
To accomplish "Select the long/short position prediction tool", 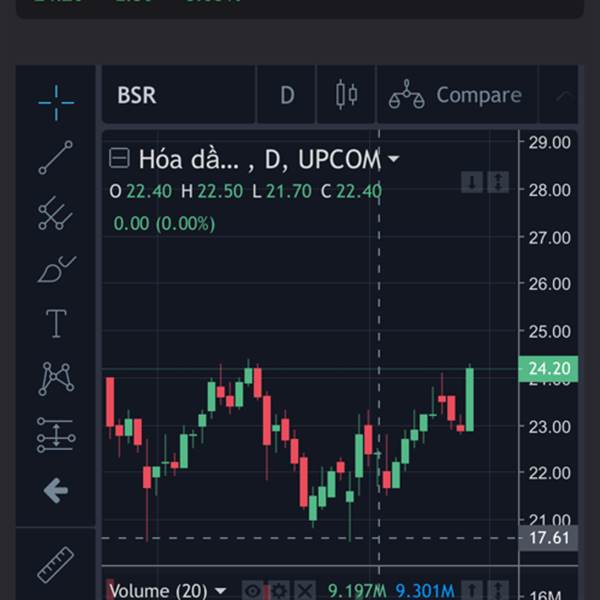I will (56, 435).
